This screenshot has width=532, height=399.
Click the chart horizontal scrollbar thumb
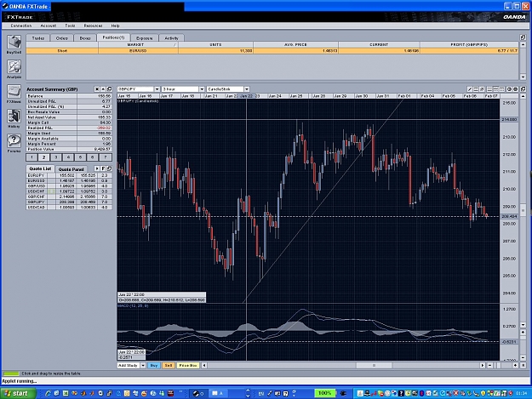pos(374,366)
